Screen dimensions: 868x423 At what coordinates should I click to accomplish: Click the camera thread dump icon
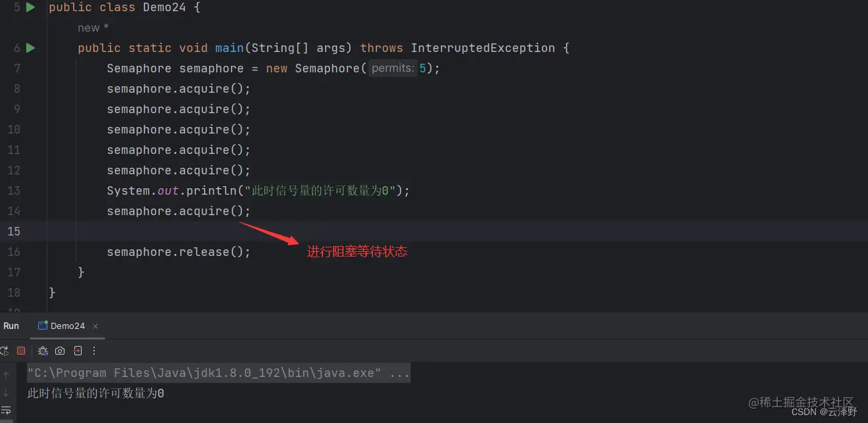pos(60,351)
